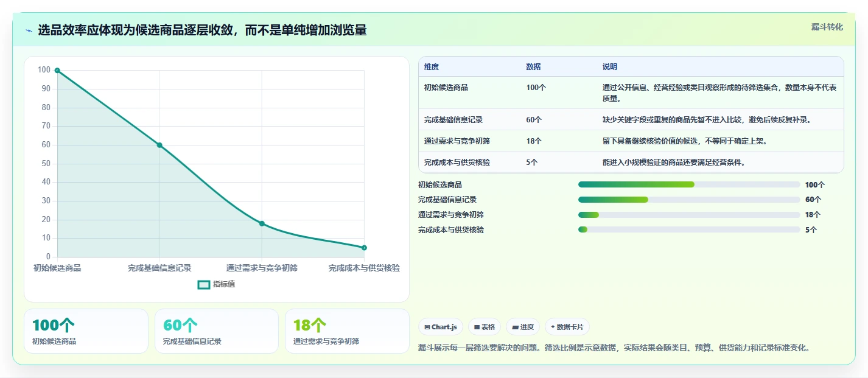Click the 通过需求与竞争初筛 progress bar
Viewport: 868px width, 378px height.
(689, 215)
